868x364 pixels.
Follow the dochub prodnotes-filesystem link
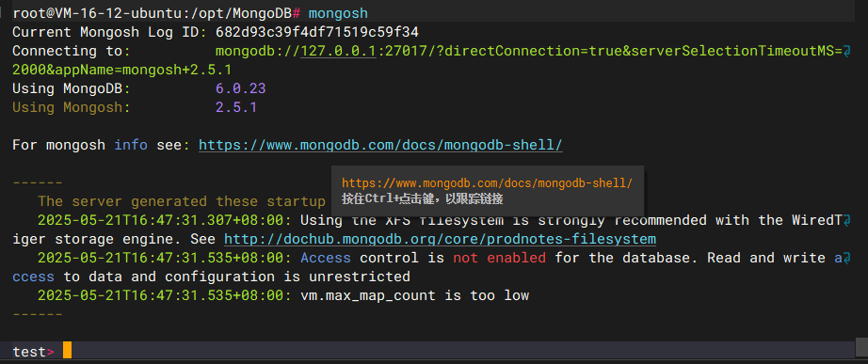pos(440,240)
